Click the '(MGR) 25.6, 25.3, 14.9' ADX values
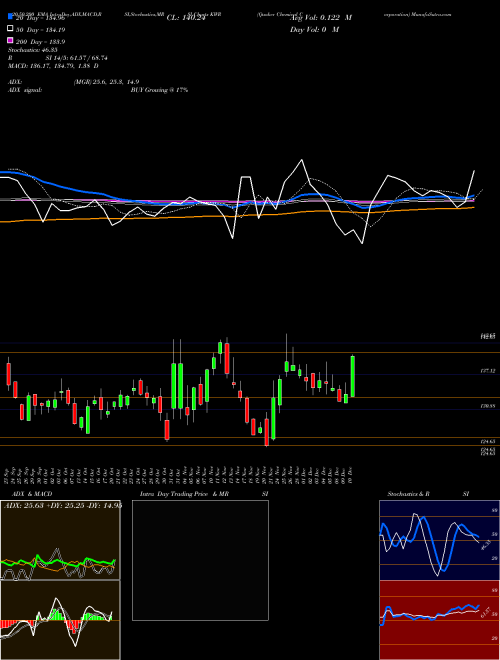 click(x=106, y=82)
